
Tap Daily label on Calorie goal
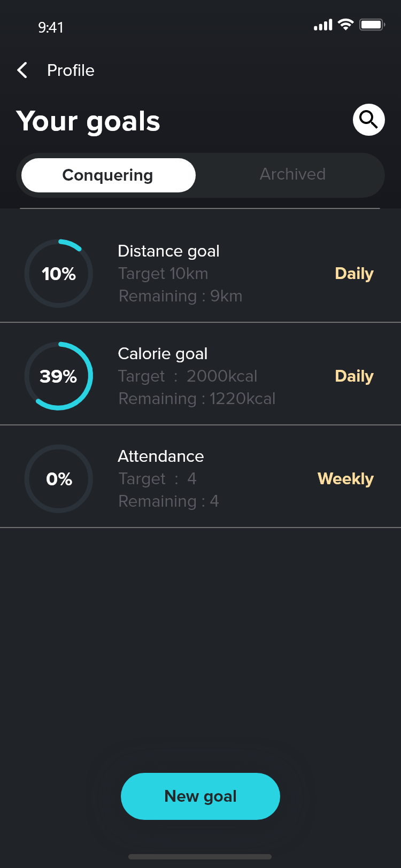pyautogui.click(x=354, y=376)
